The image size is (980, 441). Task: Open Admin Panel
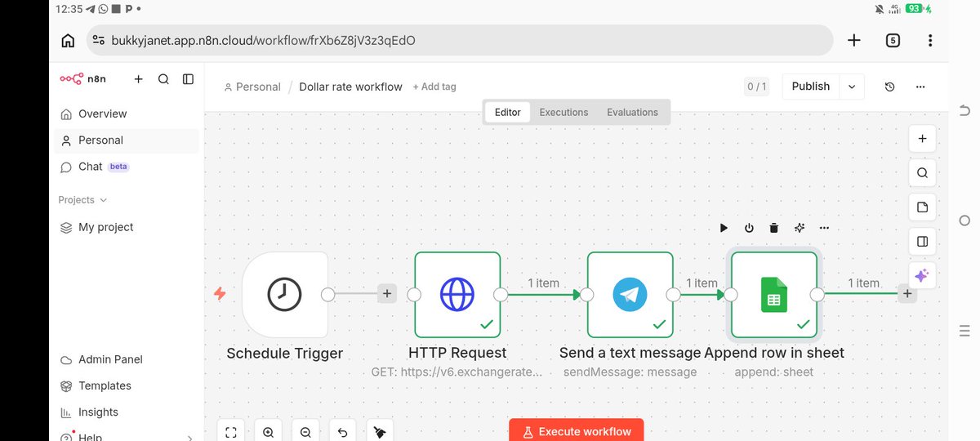click(126, 359)
